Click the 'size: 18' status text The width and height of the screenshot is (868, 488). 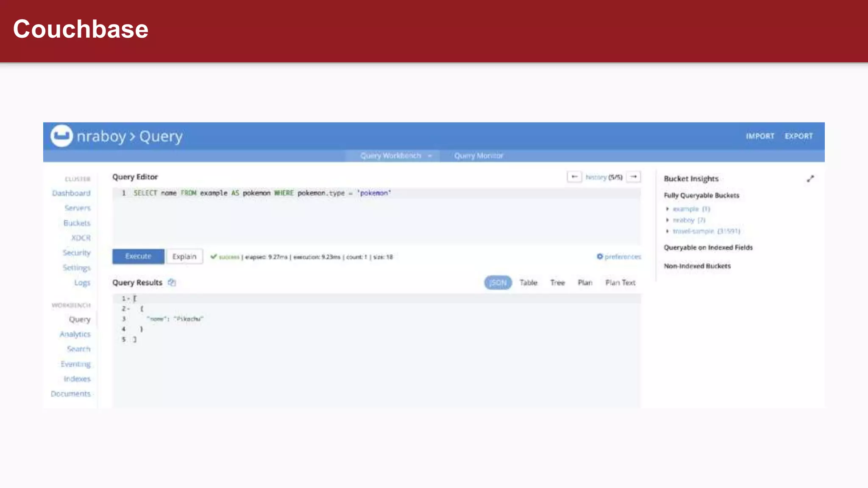pyautogui.click(x=383, y=257)
